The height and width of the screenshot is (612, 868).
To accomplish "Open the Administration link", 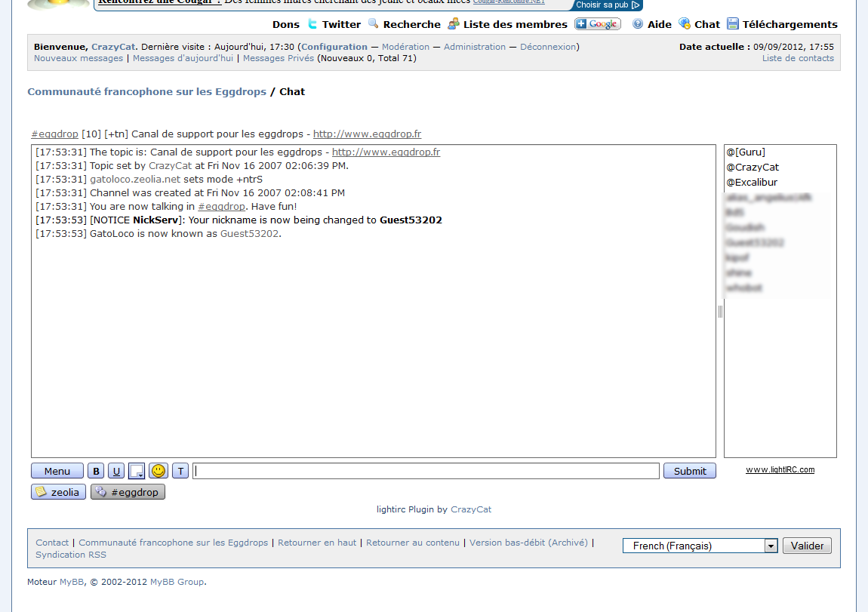I will click(475, 47).
